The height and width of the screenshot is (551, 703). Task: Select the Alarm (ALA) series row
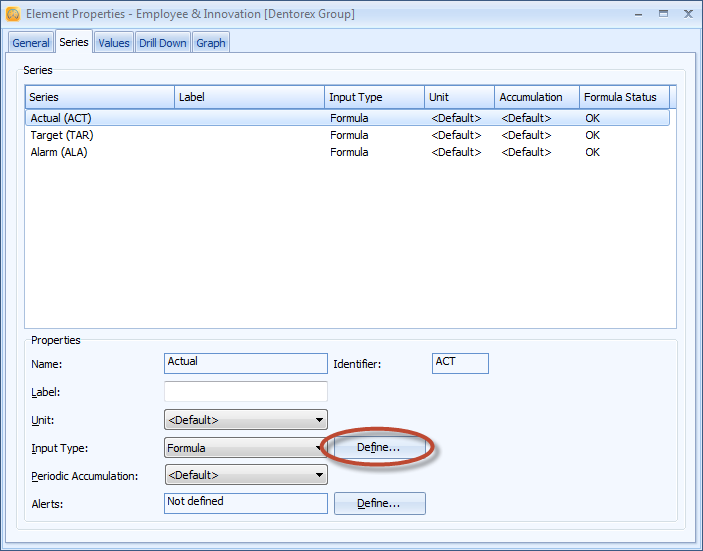59,152
